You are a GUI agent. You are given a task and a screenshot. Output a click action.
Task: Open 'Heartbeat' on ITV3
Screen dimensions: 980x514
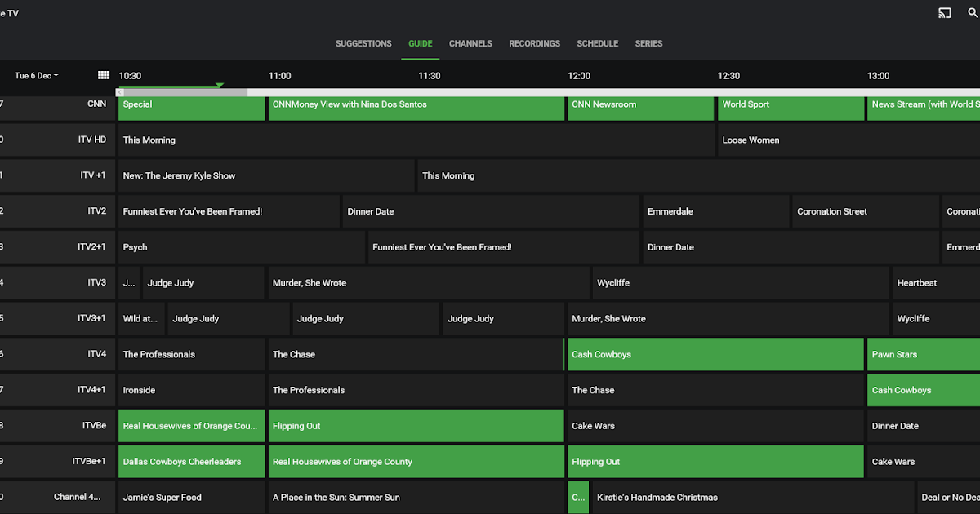tap(936, 283)
